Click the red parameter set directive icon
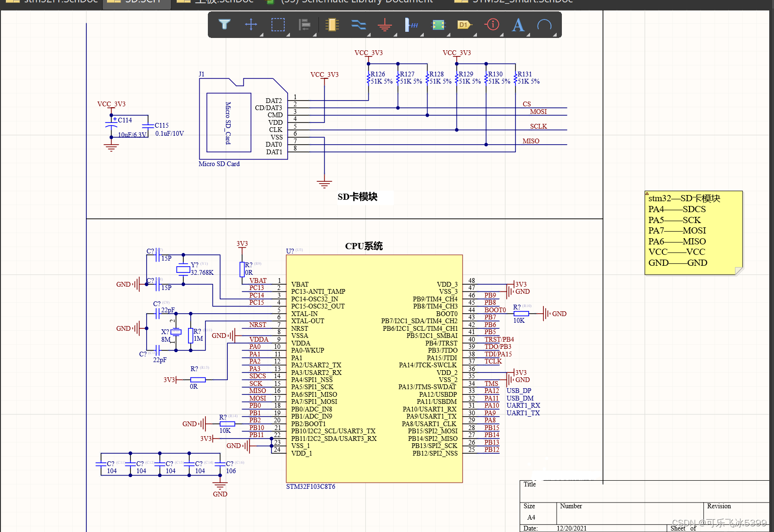 (x=492, y=24)
